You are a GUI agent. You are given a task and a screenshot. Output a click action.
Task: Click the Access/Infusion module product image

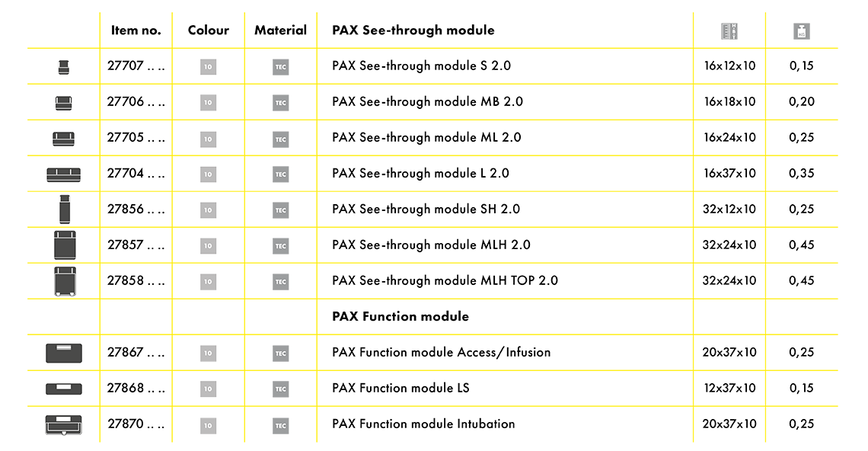coord(64,353)
